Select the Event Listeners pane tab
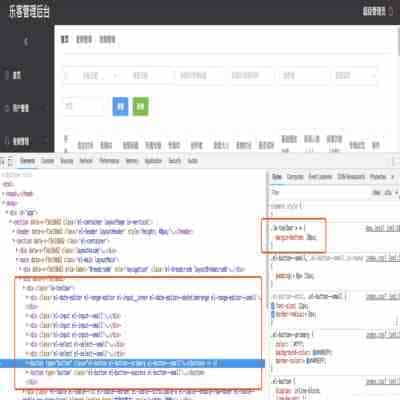This screenshot has height=400, width=400. (x=320, y=177)
